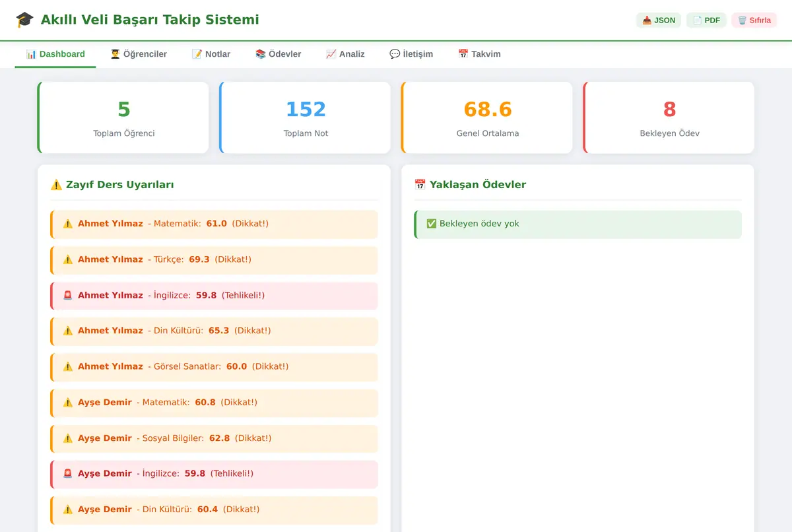Select the Ahmet Yılmaz Matematik score 61.0

coord(216,224)
